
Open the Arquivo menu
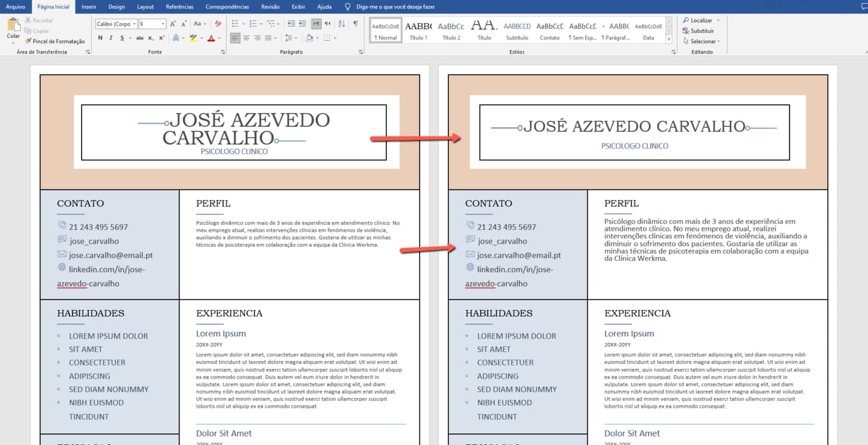(15, 7)
